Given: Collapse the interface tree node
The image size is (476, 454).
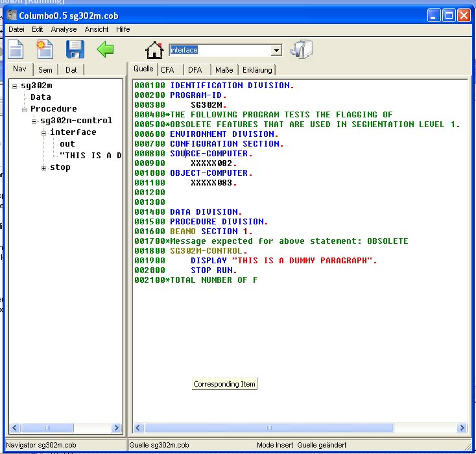Looking at the screenshot, I should (44, 132).
